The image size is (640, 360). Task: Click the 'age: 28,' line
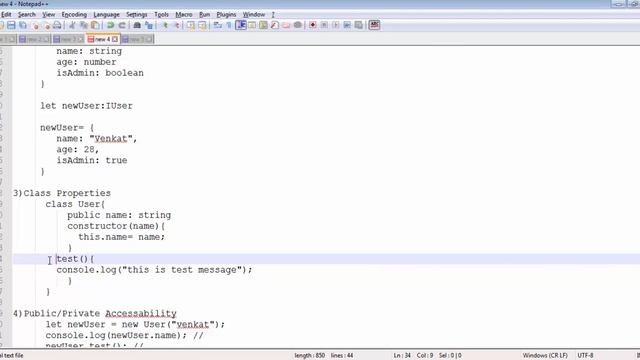click(x=78, y=149)
